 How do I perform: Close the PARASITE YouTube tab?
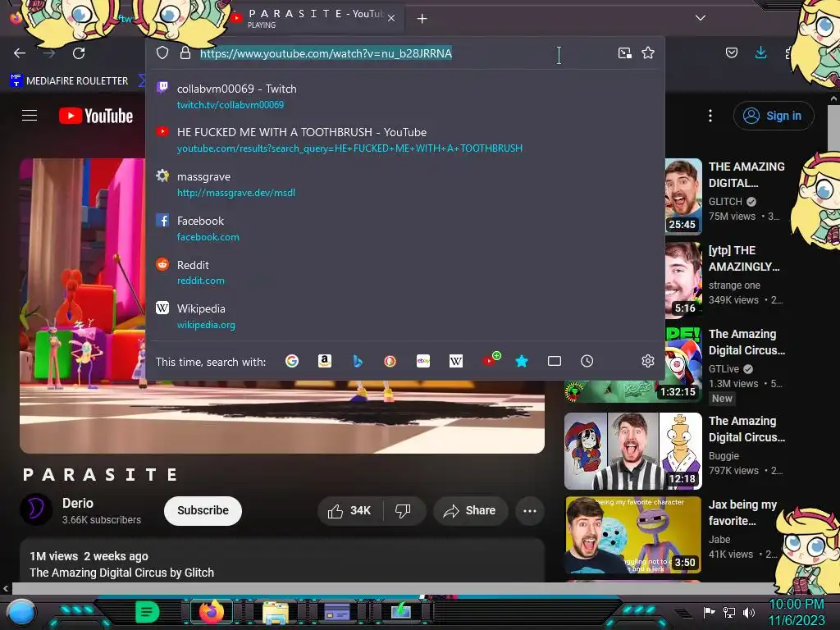391,18
